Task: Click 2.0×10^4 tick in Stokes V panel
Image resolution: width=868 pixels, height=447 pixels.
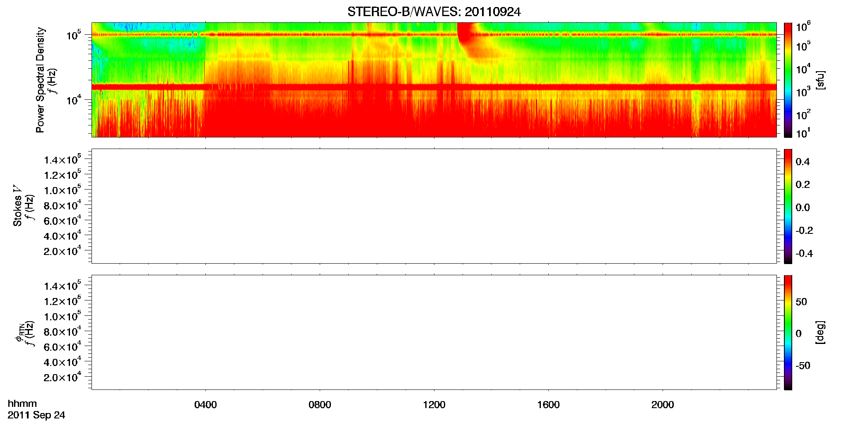Action: 63,251
